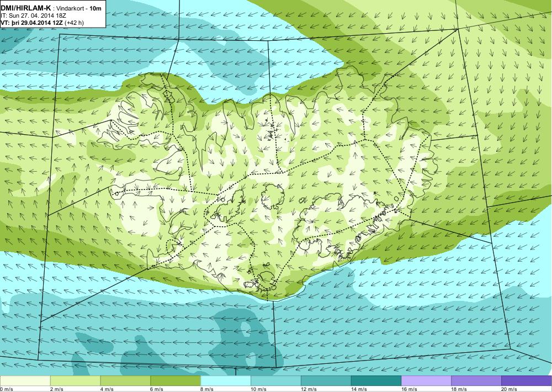Click the '0 m/s' legend label
This screenshot has width=552, height=392.
tap(6, 389)
